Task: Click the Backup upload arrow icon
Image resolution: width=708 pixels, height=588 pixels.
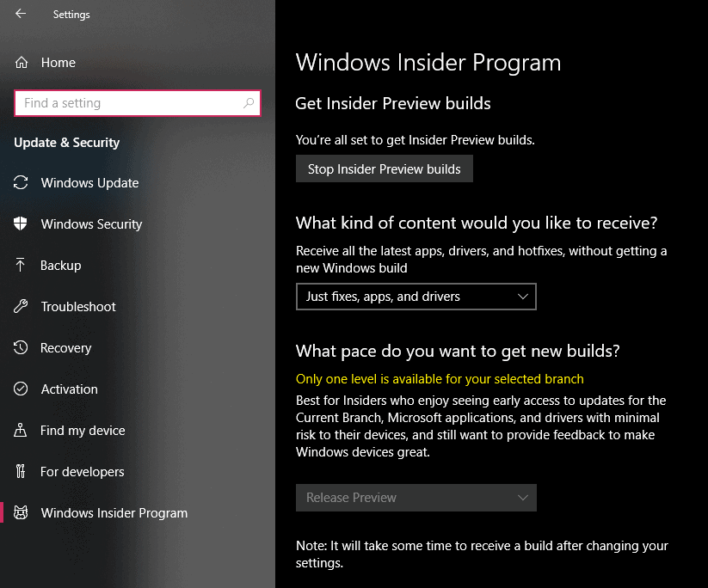Action: coord(21,266)
